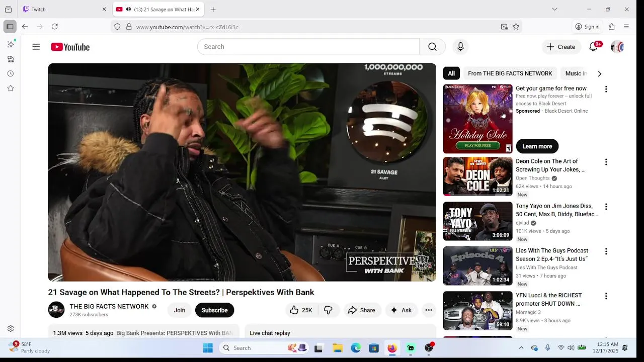Open Windows Start menu

208,348
